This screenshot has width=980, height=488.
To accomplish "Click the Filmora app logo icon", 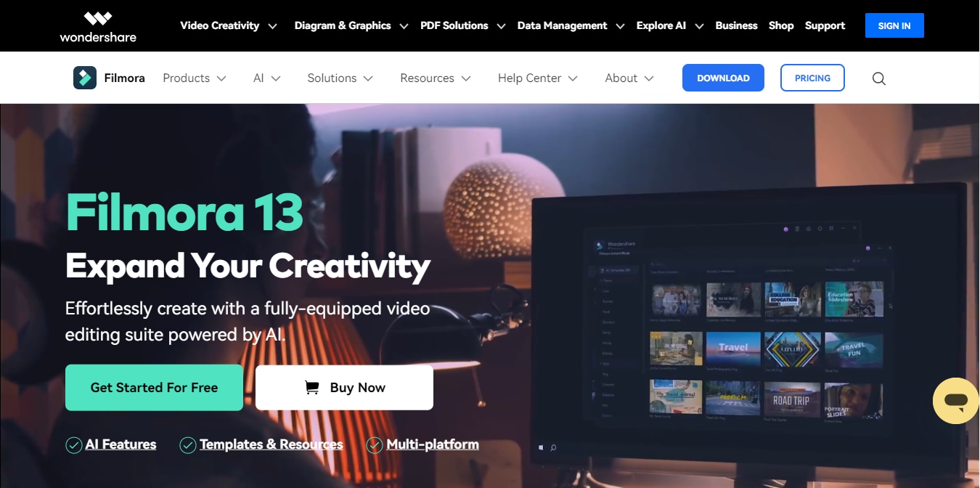I will click(85, 78).
